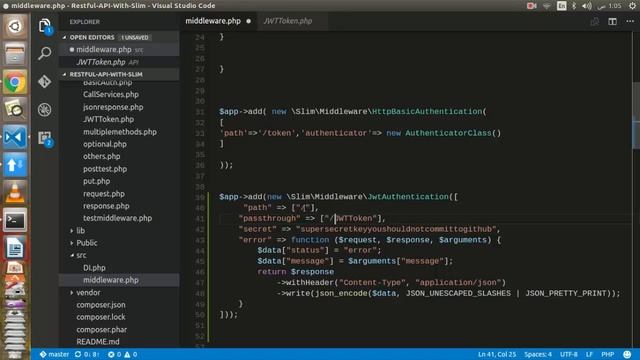Image resolution: width=640 pixels, height=360 pixels.
Task: Open multiplemethods.php file
Action: tap(119, 132)
